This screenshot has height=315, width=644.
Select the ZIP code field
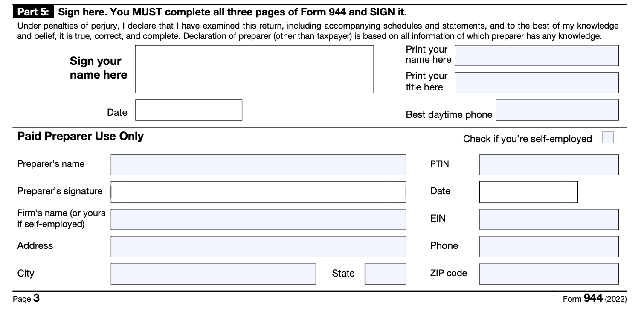click(x=548, y=274)
